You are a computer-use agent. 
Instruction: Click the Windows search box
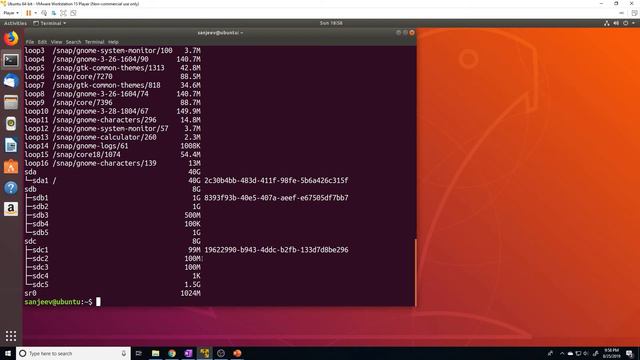(x=73, y=353)
